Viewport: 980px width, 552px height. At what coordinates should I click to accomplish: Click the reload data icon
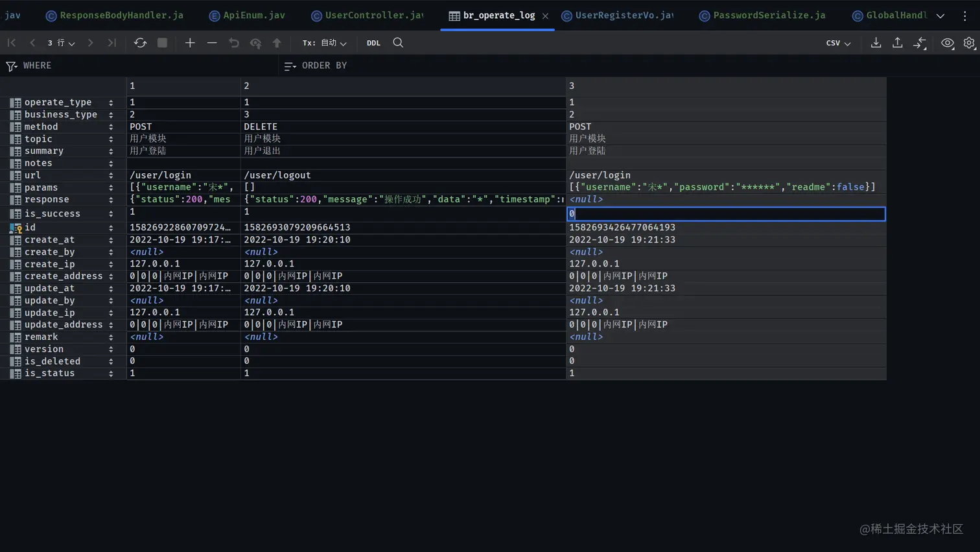(x=140, y=43)
